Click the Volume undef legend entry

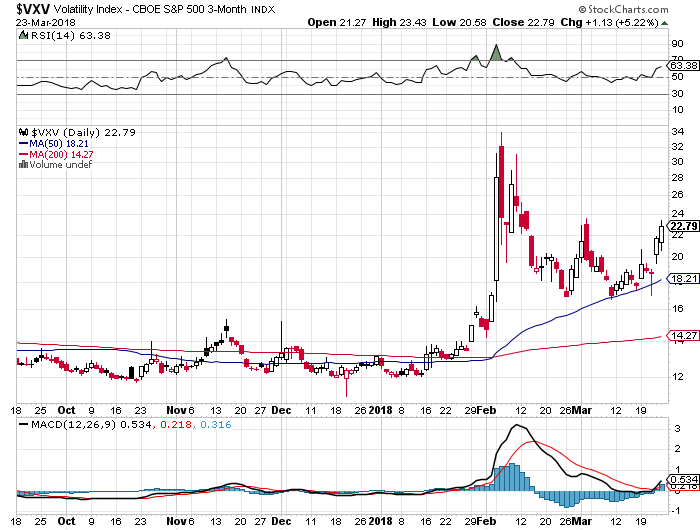tap(60, 165)
